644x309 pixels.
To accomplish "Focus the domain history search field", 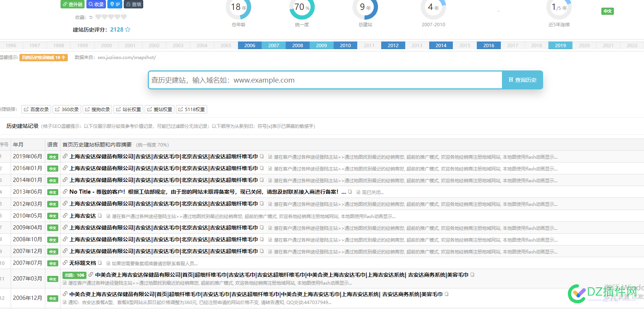I will [x=325, y=80].
